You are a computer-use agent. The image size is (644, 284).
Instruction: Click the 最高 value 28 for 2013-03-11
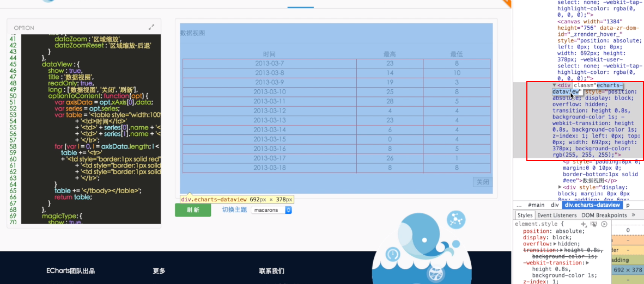coord(390,101)
